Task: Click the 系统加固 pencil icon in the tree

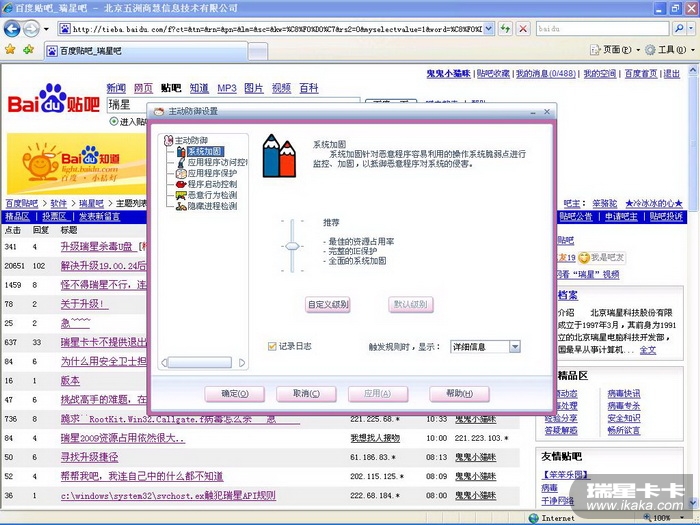Action: 180,151
